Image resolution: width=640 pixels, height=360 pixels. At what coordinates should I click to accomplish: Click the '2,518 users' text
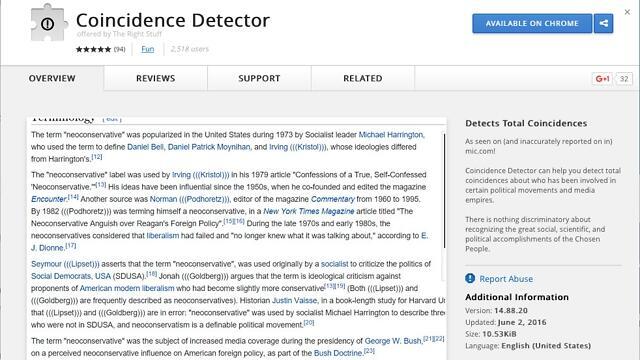coord(189,49)
